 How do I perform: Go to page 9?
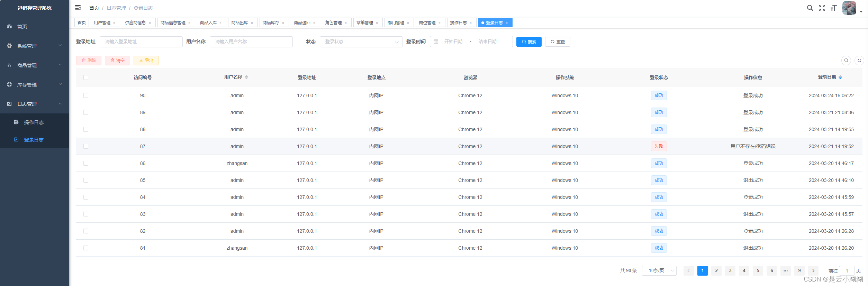(799, 270)
